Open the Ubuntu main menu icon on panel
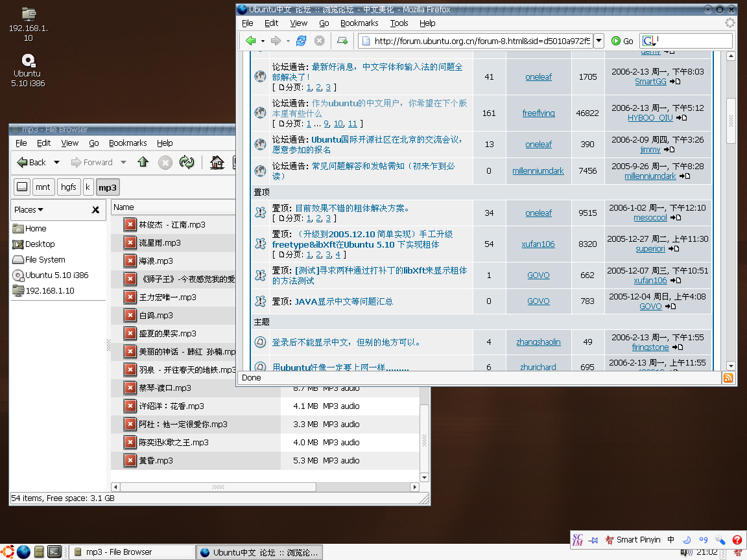The image size is (747, 560). 8,552
